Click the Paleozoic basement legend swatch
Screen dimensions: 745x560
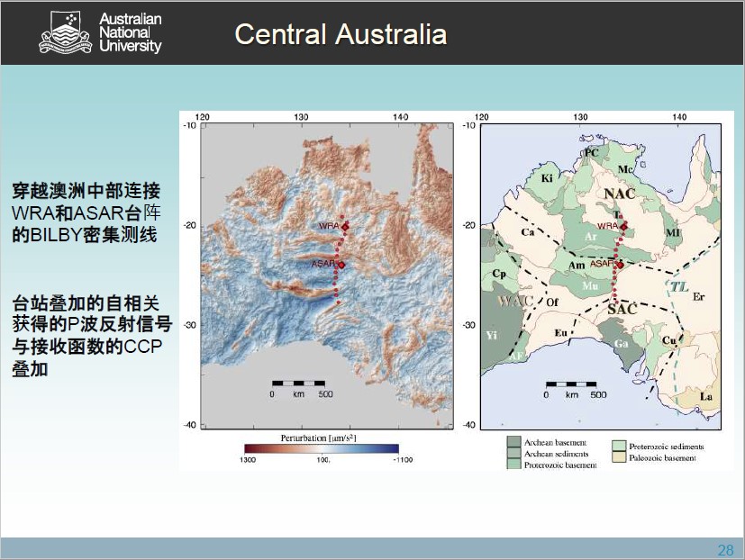coord(619,457)
